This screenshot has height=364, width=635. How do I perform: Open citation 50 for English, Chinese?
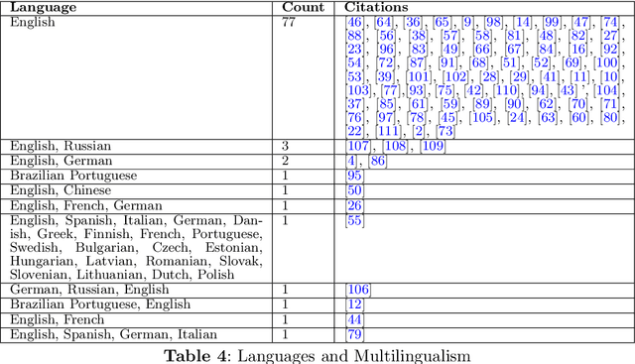coord(354,190)
